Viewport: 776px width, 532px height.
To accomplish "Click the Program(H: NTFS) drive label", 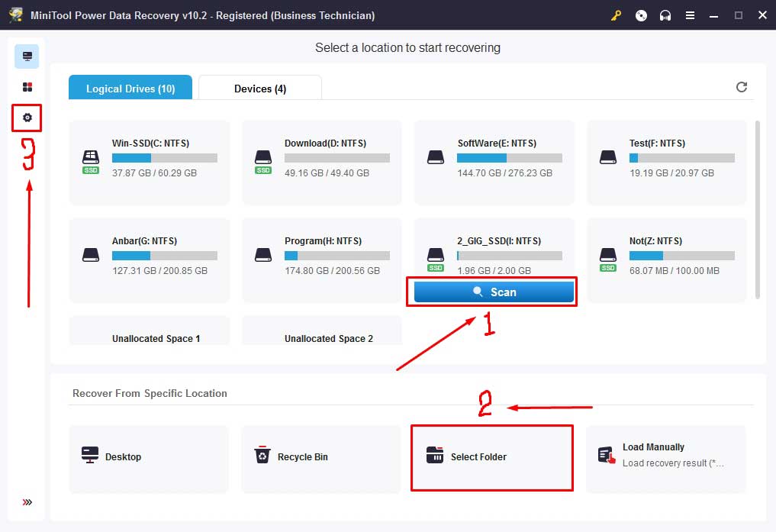I will 324,241.
